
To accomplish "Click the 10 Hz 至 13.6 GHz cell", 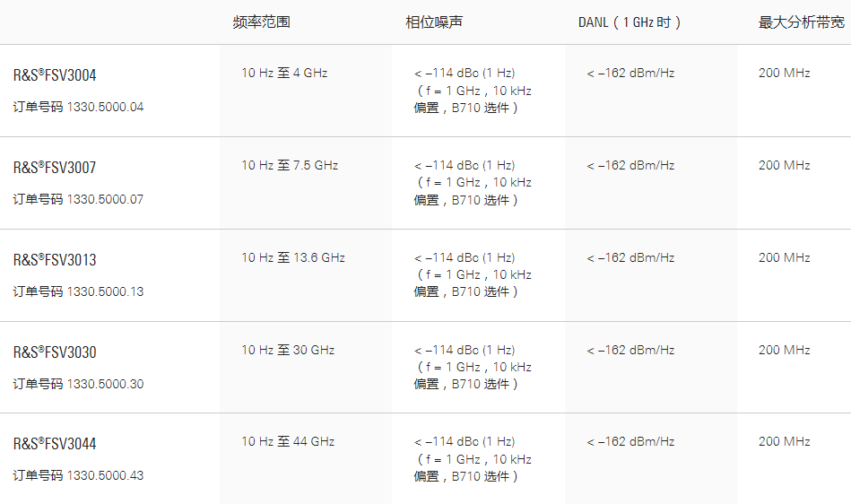I will (293, 257).
